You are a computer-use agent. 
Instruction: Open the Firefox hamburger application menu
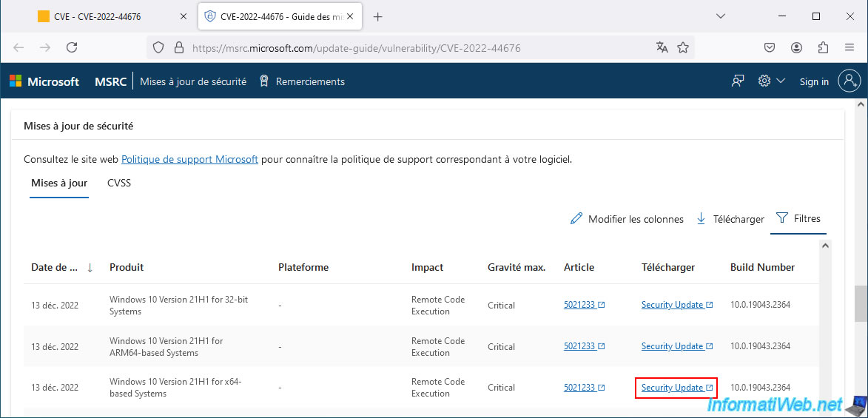850,47
